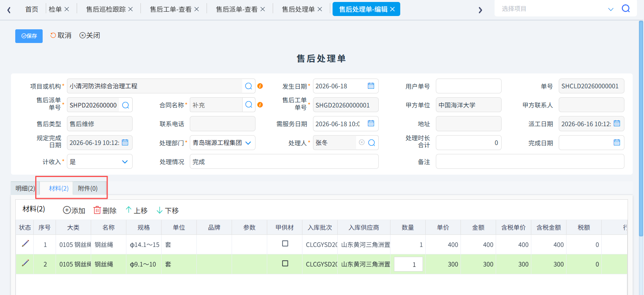Click the 含税单价 column header
Viewport: 644px width, 295px height.
(513, 227)
